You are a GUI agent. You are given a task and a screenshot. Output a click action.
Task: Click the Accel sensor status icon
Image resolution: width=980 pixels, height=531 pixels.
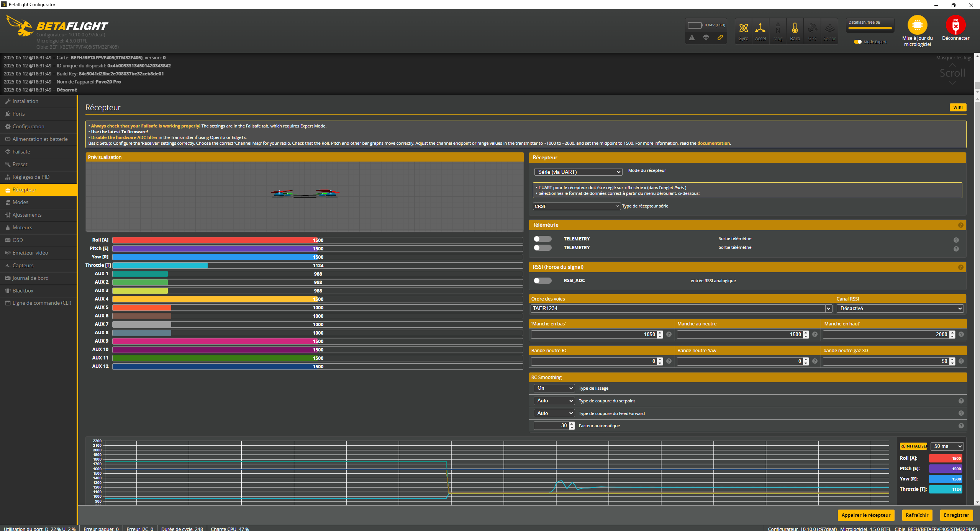point(760,28)
